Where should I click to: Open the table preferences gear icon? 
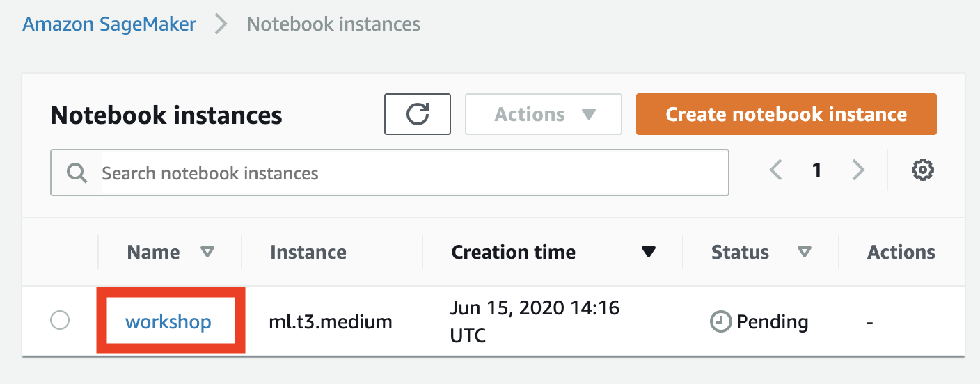[922, 170]
